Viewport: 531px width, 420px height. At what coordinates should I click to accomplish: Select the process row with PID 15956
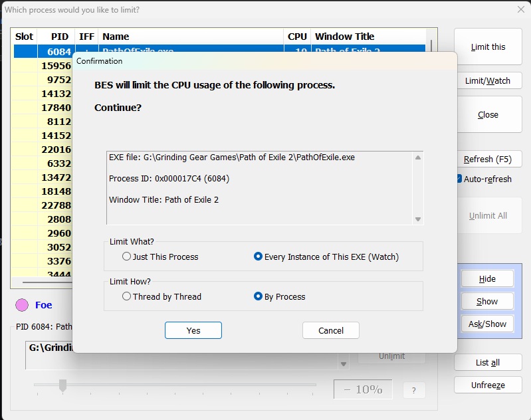(x=43, y=66)
